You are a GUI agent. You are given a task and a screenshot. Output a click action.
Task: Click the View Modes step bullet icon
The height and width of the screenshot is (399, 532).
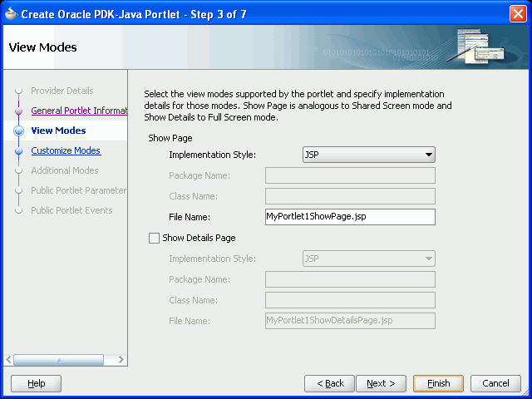coord(18,131)
